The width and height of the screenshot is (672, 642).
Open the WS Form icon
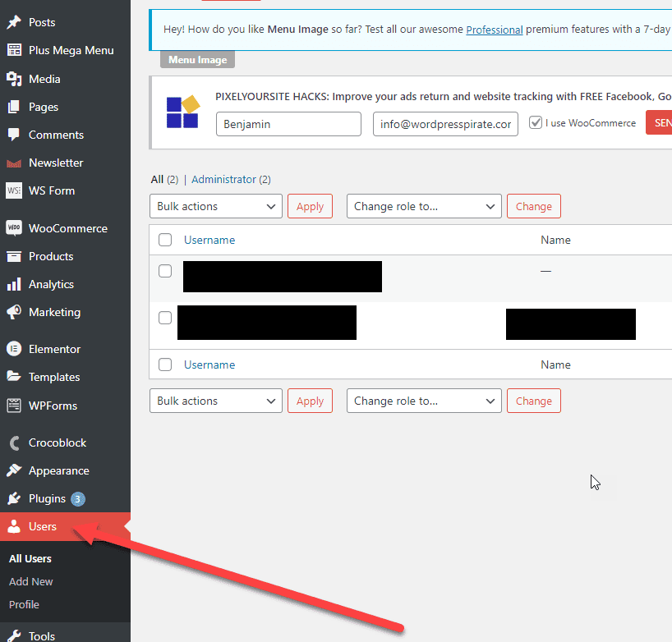(x=14, y=190)
